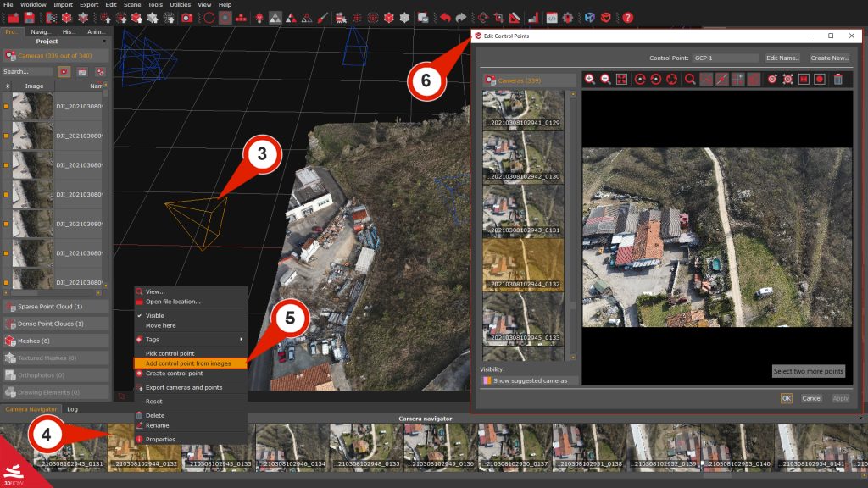Click the magnifier search icon in control point toolbar
This screenshot has height=488, width=868.
click(690, 79)
